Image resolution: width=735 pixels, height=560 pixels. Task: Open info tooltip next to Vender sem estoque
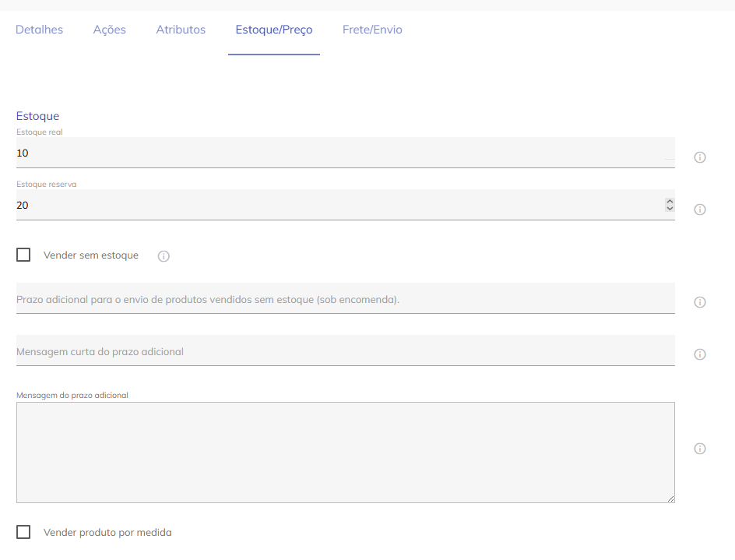point(164,256)
